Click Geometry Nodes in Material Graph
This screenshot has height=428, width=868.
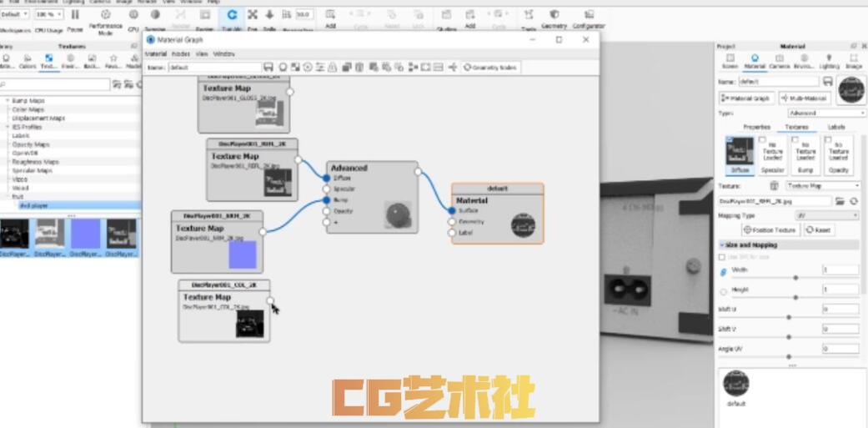pyautogui.click(x=490, y=68)
